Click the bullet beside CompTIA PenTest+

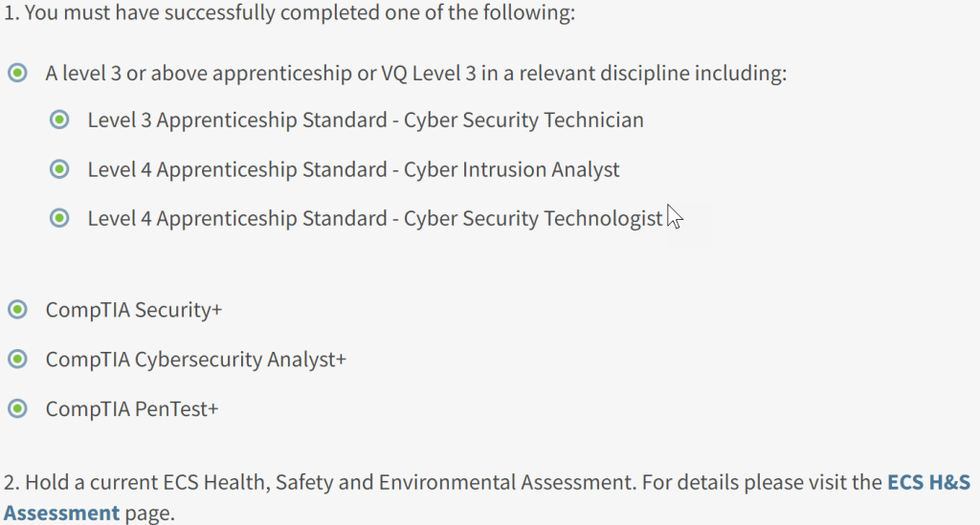click(x=17, y=408)
